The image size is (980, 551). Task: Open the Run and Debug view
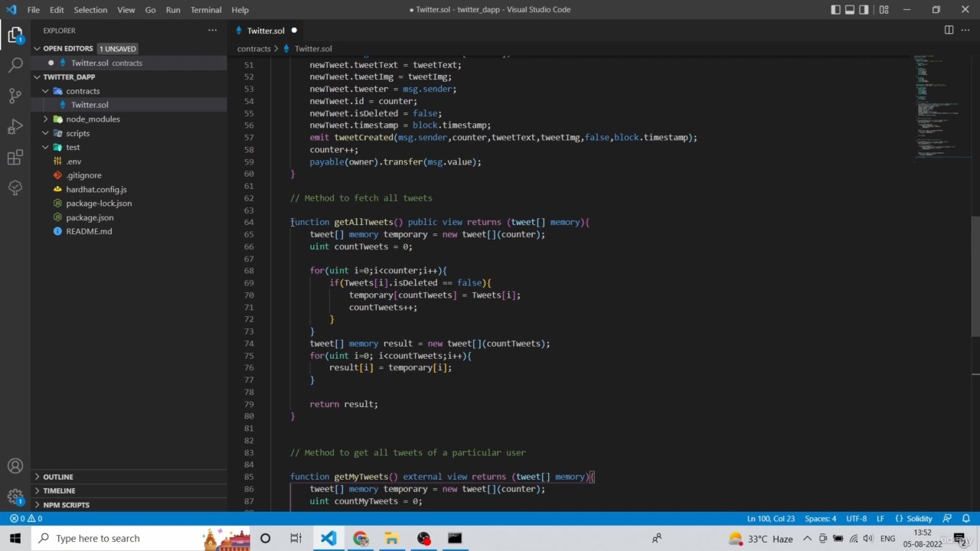15,126
